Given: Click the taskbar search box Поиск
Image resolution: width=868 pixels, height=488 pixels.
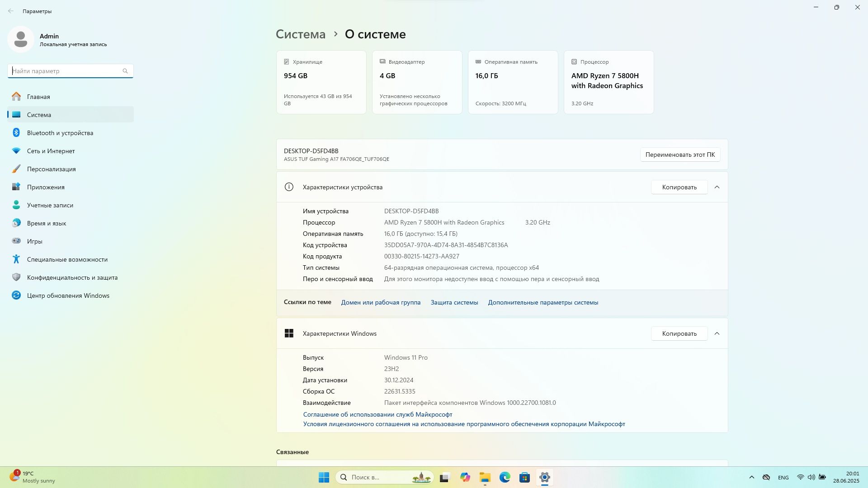Looking at the screenshot, I should coord(384,477).
